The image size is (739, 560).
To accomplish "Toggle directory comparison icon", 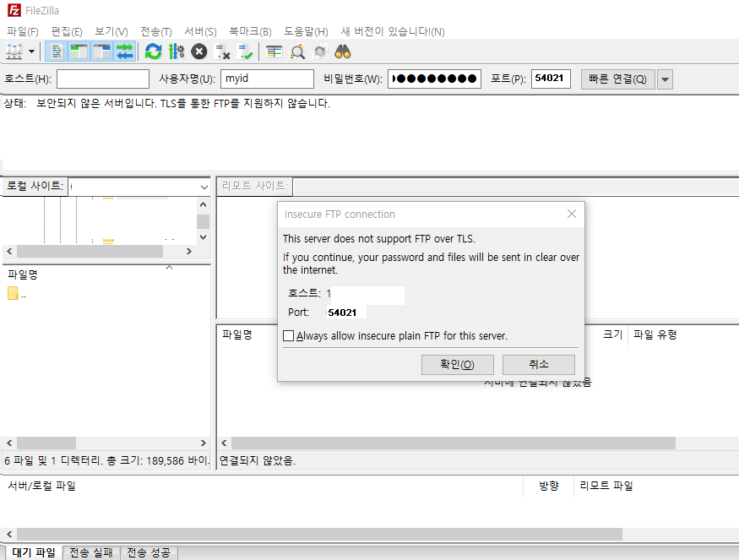I will [297, 52].
